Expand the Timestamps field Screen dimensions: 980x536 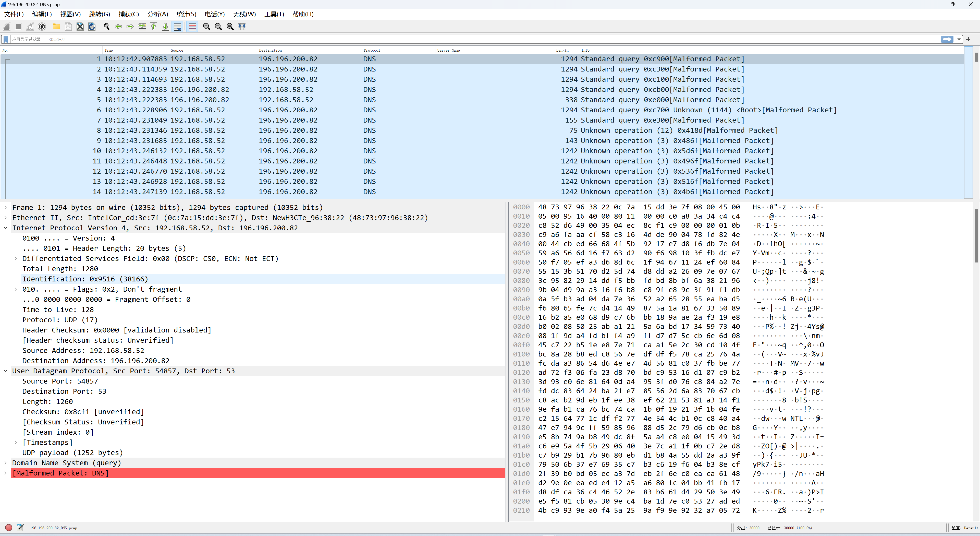click(x=16, y=442)
